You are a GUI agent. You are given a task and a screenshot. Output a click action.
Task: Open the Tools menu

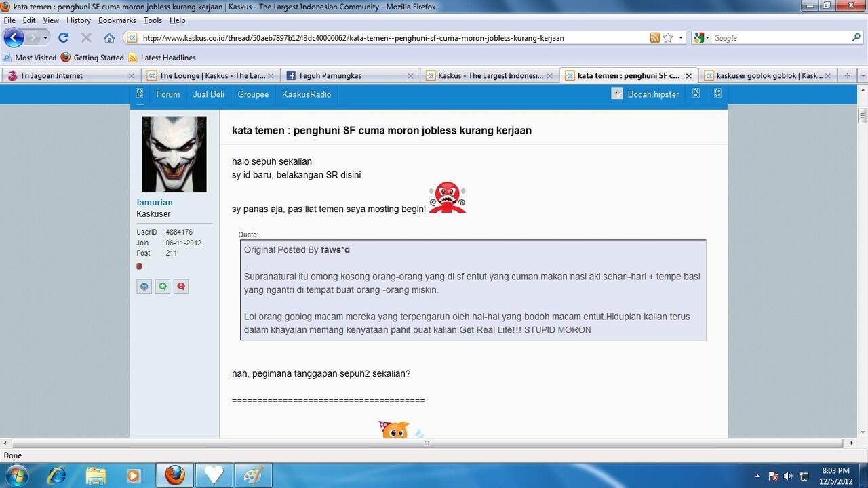[153, 20]
